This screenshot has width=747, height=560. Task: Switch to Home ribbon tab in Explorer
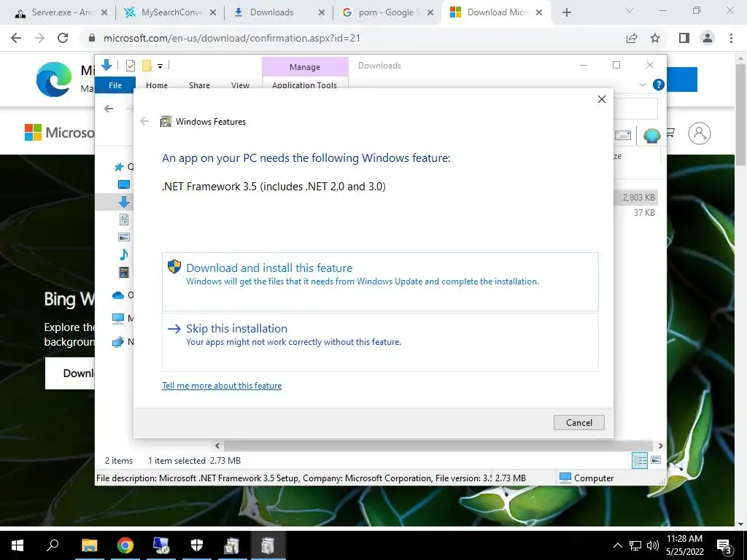(x=157, y=85)
